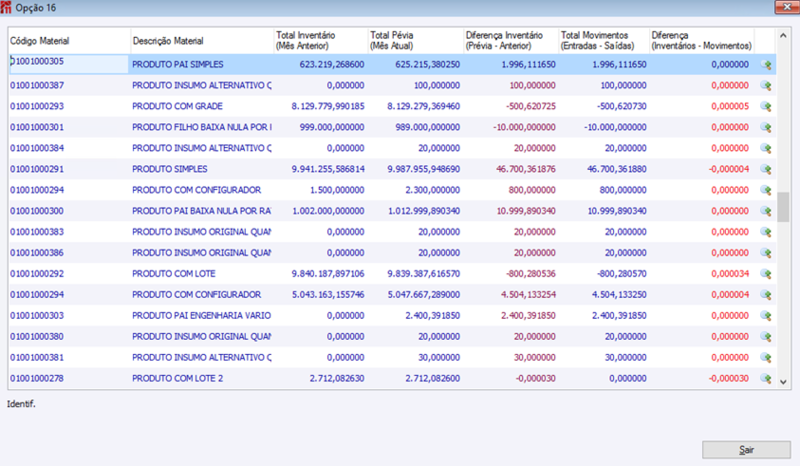The width and height of the screenshot is (800, 466).
Task: Open detail icon for PRODUTO COM LOTE row 01001000292
Action: click(765, 274)
